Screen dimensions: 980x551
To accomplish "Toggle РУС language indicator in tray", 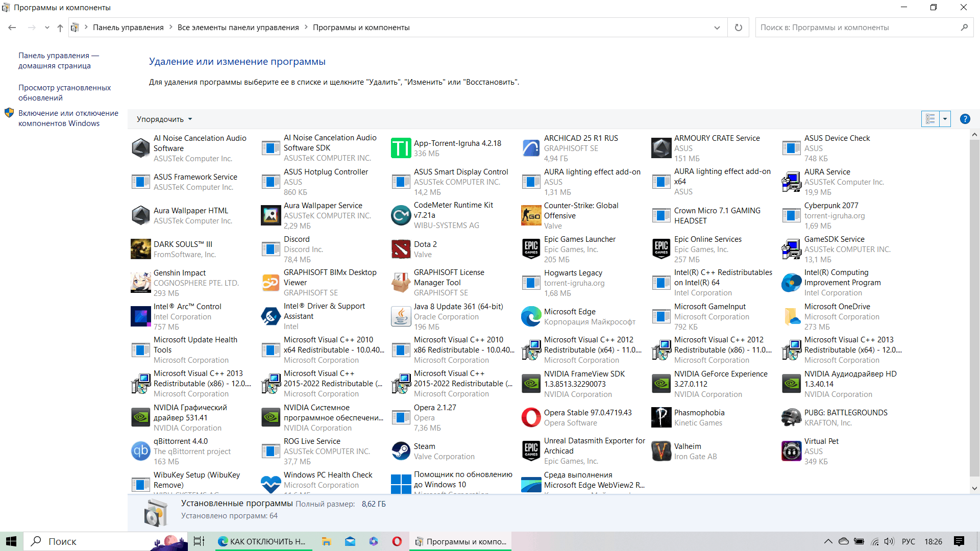I will (x=909, y=541).
